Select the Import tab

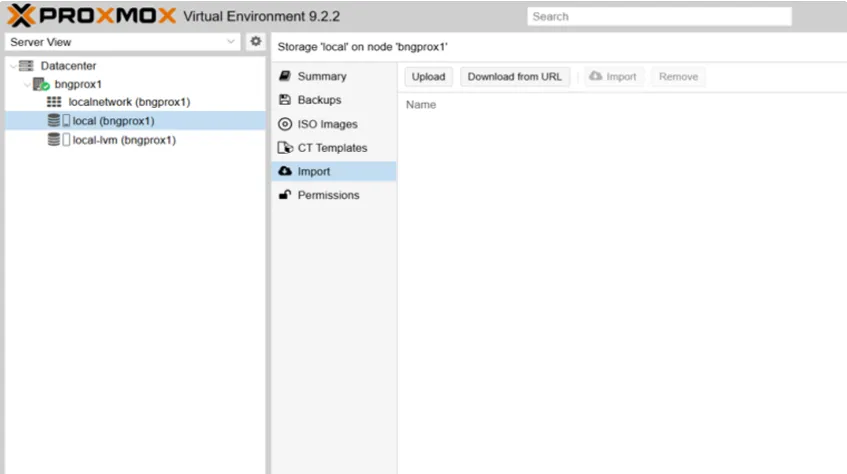(334, 171)
